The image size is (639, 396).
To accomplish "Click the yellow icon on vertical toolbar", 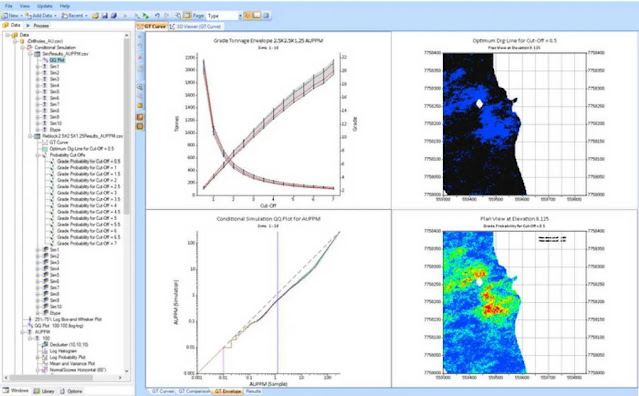I will click(x=140, y=106).
